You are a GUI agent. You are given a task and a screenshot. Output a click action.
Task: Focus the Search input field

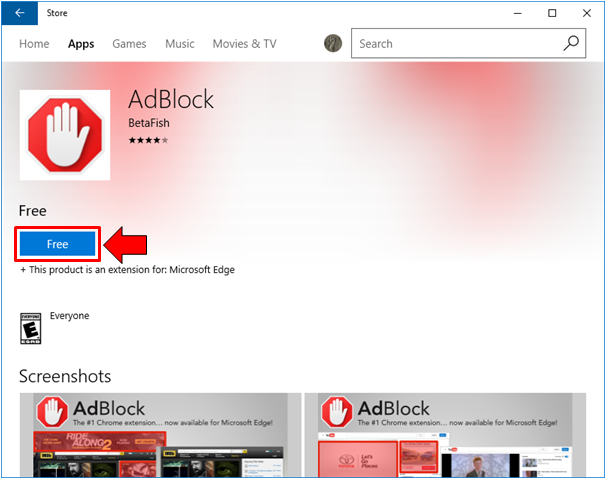click(455, 43)
